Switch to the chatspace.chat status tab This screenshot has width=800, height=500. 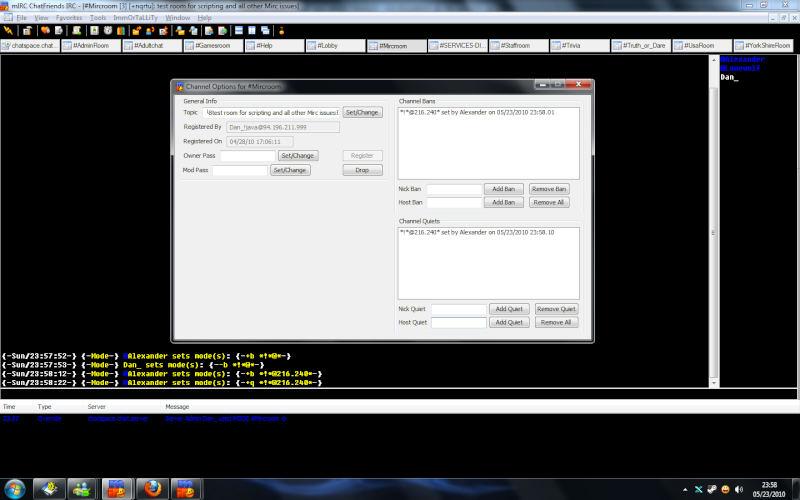click(x=30, y=45)
